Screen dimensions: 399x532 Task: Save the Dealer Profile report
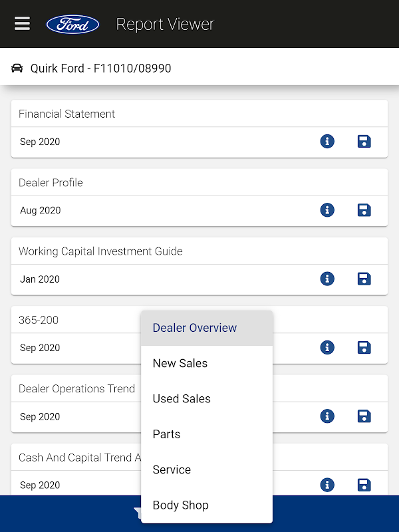pyautogui.click(x=364, y=210)
